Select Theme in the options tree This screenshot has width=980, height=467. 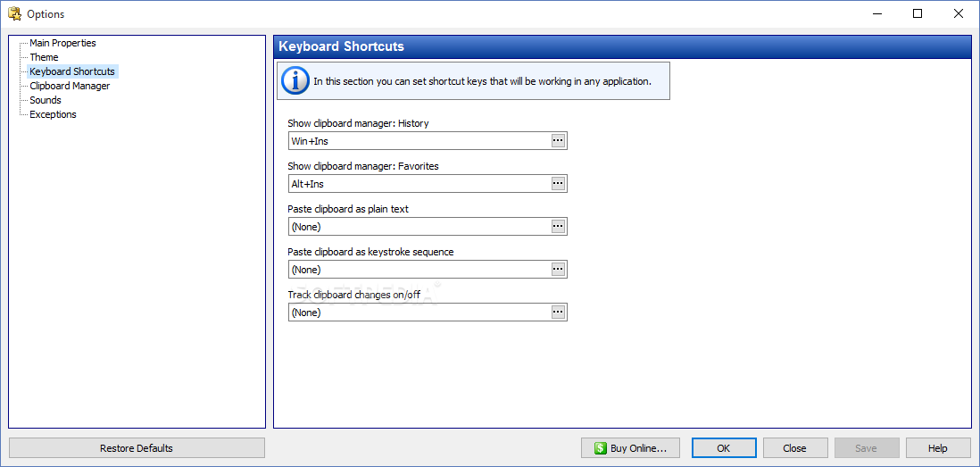pos(44,57)
